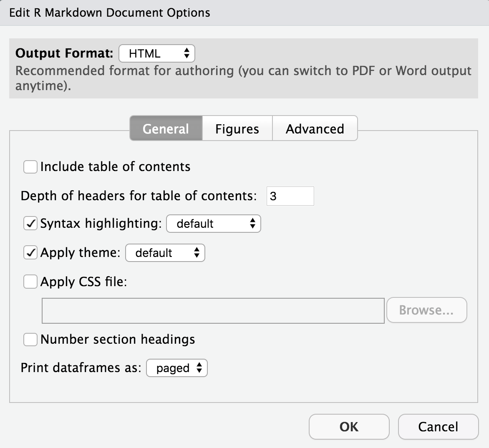The image size is (489, 448).
Task: Uncheck the Syntax highlighting option
Action: (30, 224)
